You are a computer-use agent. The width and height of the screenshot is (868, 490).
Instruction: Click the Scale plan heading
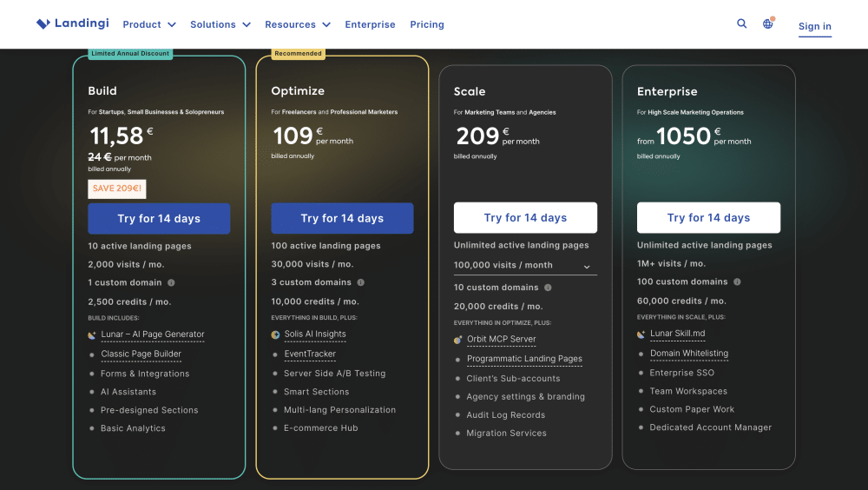coord(470,91)
